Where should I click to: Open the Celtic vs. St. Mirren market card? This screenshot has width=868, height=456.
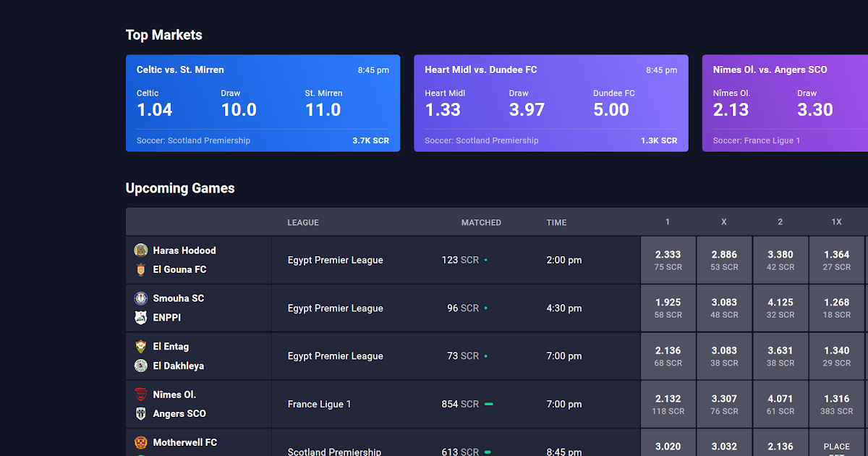click(263, 103)
